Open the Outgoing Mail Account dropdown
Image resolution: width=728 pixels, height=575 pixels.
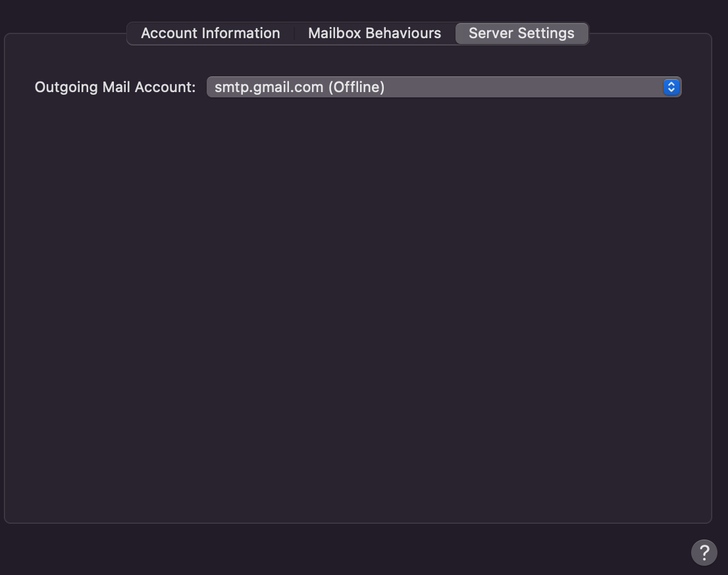(444, 87)
